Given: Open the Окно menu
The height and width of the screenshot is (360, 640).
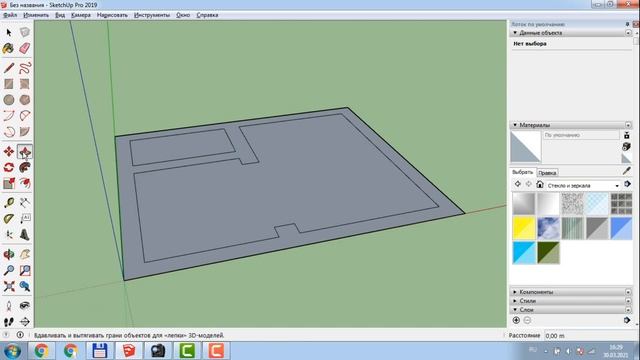Looking at the screenshot, I should pos(183,15).
